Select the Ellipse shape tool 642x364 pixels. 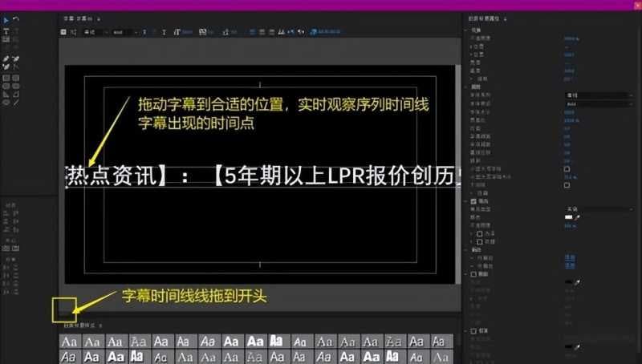click(6, 103)
